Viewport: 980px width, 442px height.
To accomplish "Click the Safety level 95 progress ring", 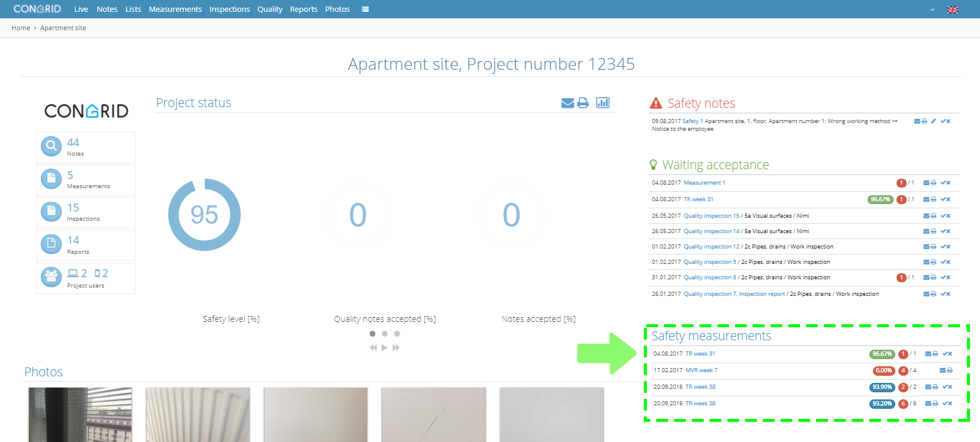I will click(204, 215).
